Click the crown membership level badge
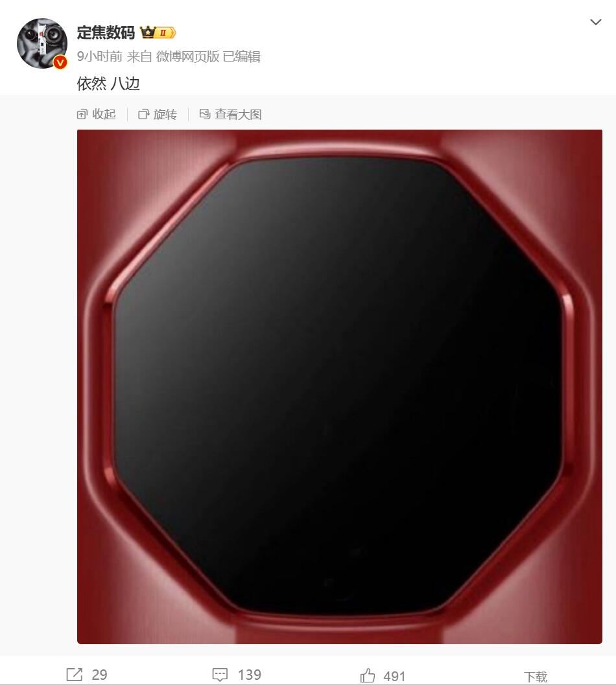 click(158, 32)
